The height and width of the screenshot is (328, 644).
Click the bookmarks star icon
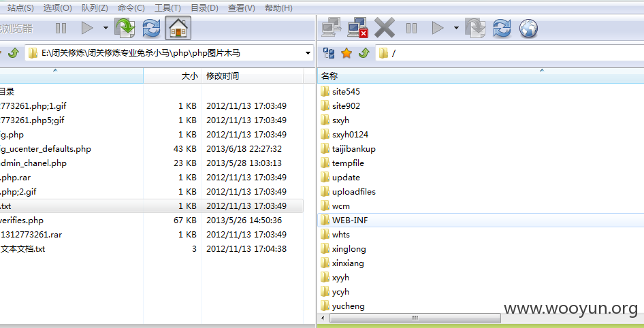click(347, 53)
